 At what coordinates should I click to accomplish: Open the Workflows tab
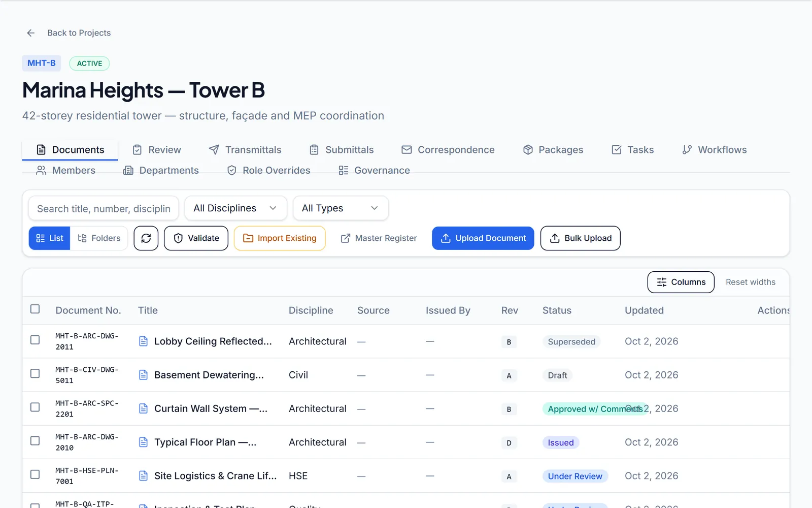715,150
